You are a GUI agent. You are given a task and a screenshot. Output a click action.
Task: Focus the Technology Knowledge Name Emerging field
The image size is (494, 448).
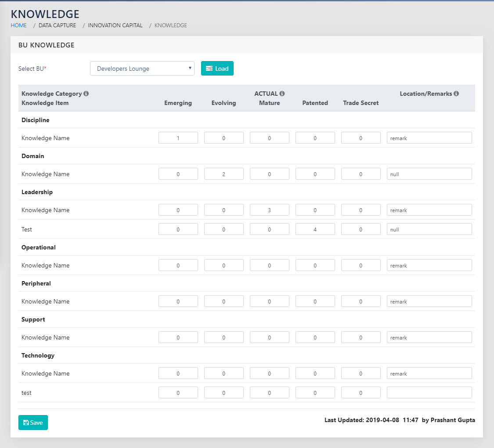178,373
